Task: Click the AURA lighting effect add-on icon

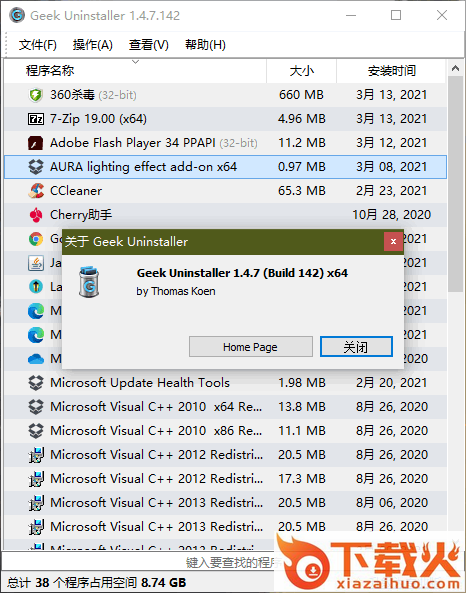Action: tap(36, 167)
